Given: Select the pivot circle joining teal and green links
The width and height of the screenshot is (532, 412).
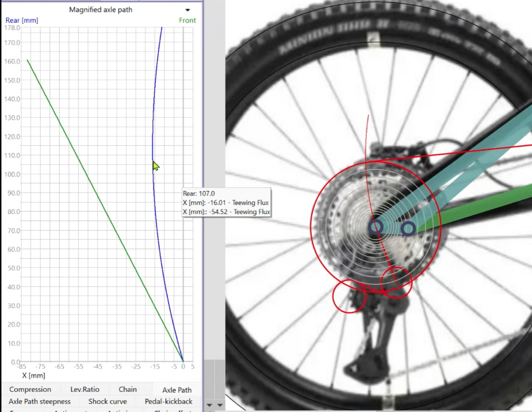Looking at the screenshot, I should click(x=408, y=229).
